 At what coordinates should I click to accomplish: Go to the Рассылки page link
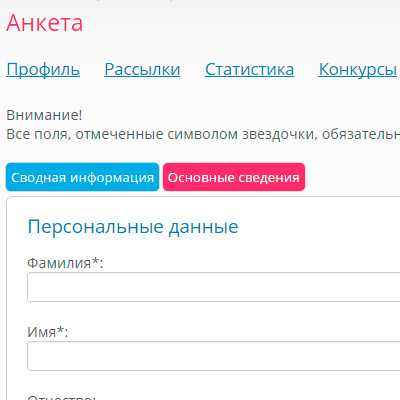pos(142,70)
